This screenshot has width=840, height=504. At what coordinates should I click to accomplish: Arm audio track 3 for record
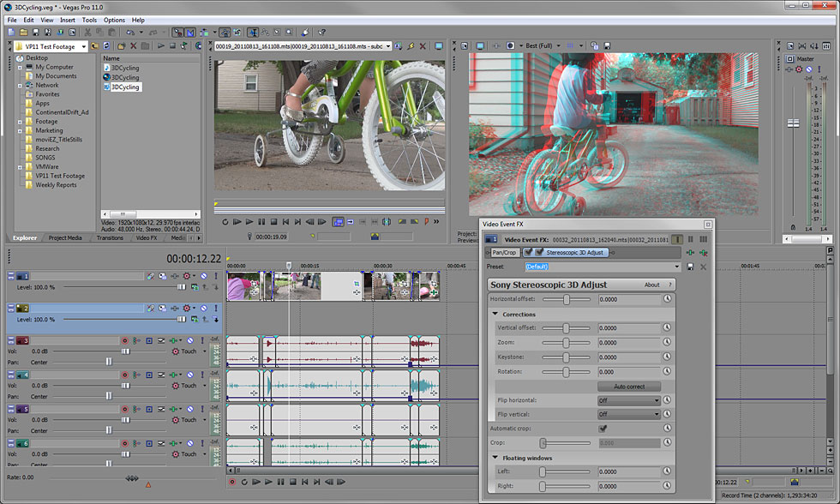click(x=125, y=340)
